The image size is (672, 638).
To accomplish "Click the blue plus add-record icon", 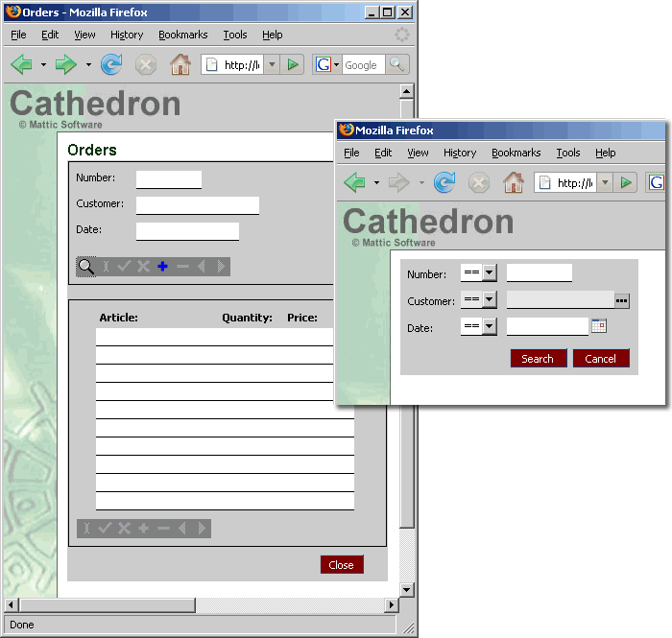I will point(162,267).
